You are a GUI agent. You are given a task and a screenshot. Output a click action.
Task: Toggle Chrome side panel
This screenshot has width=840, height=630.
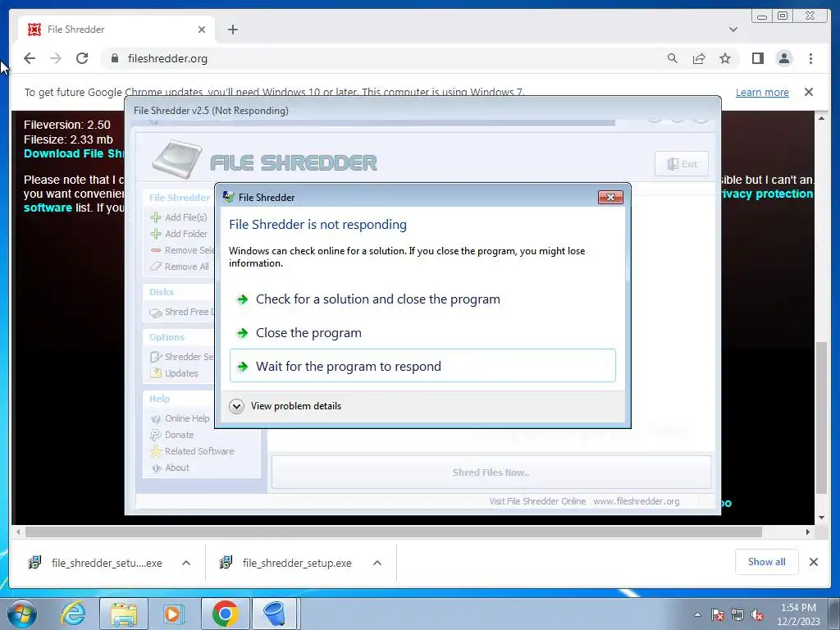[757, 58]
